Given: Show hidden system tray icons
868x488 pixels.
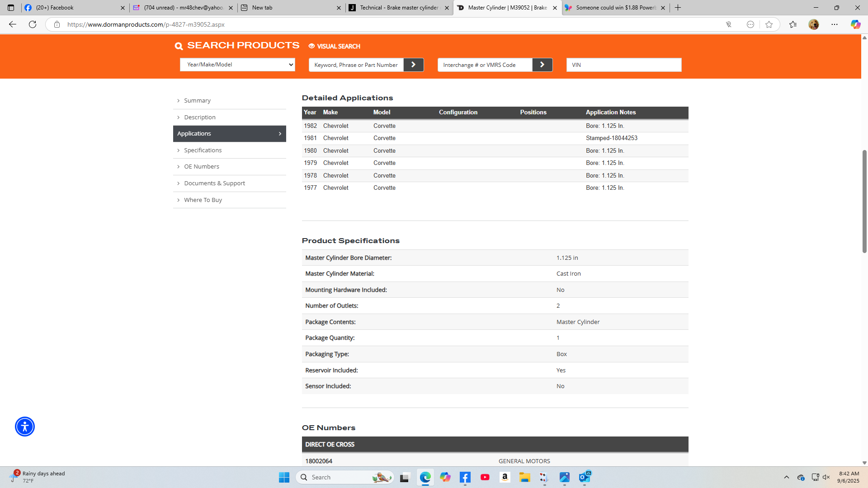Looking at the screenshot, I should coord(786,477).
